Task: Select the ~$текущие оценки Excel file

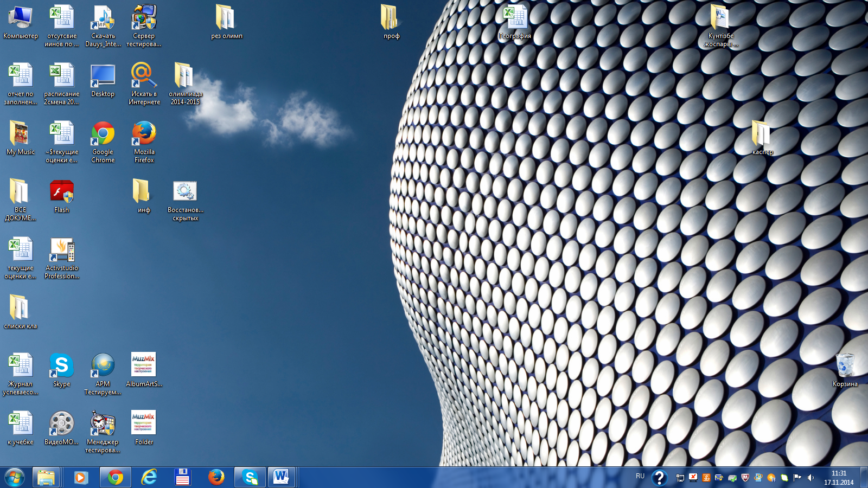Action: coord(62,142)
